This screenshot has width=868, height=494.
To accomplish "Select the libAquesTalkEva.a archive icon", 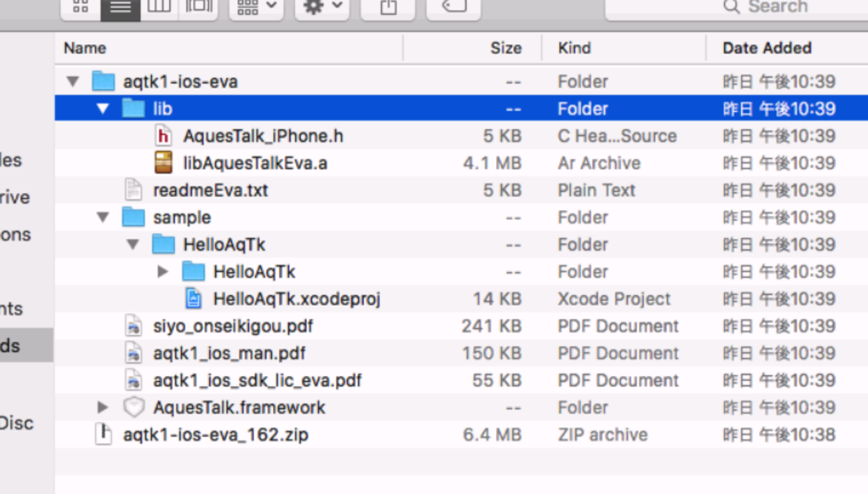I will [163, 163].
